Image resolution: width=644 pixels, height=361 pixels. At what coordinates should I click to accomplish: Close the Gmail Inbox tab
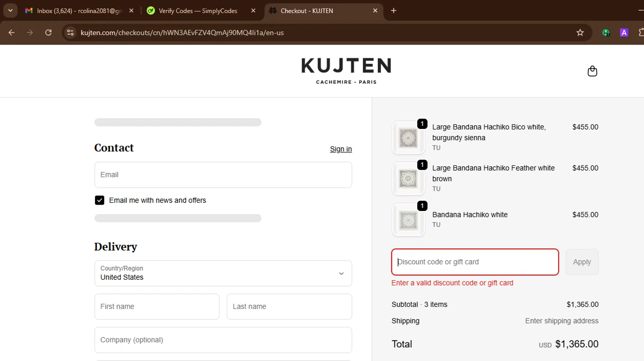(131, 11)
